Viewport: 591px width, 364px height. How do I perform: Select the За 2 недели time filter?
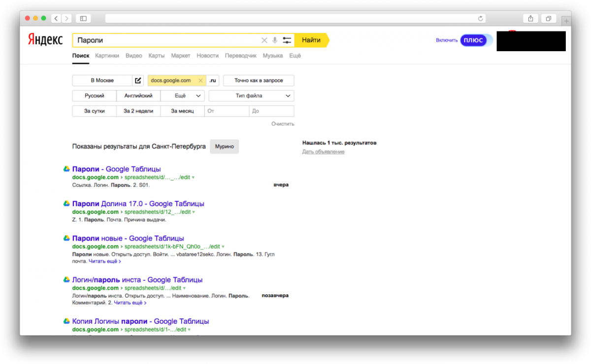(138, 111)
